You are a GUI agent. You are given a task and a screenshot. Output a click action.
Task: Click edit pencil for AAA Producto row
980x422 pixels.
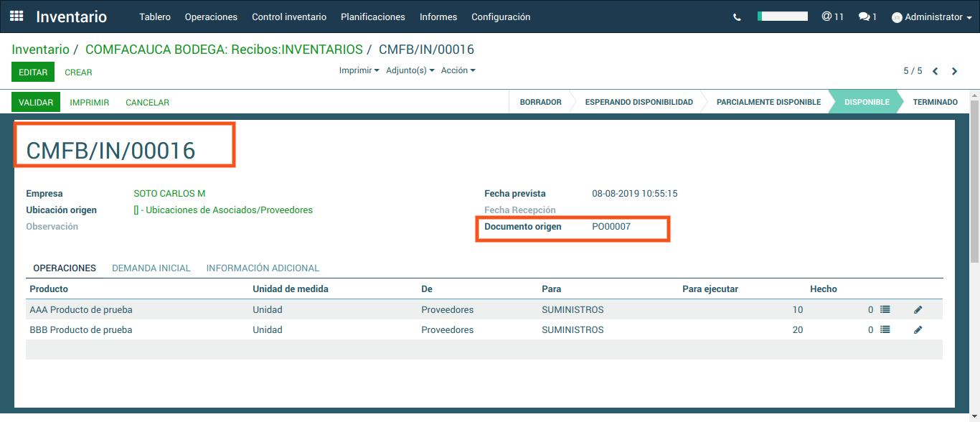click(918, 310)
